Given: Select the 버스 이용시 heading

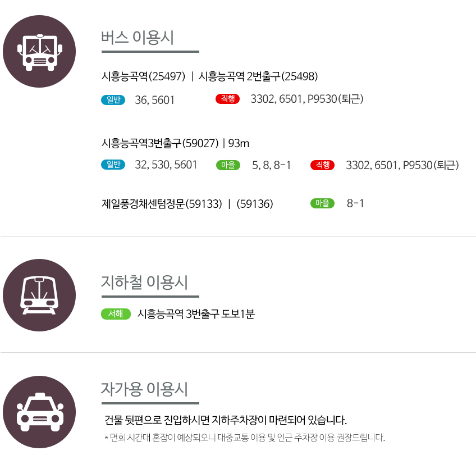Looking at the screenshot, I should [x=137, y=38].
